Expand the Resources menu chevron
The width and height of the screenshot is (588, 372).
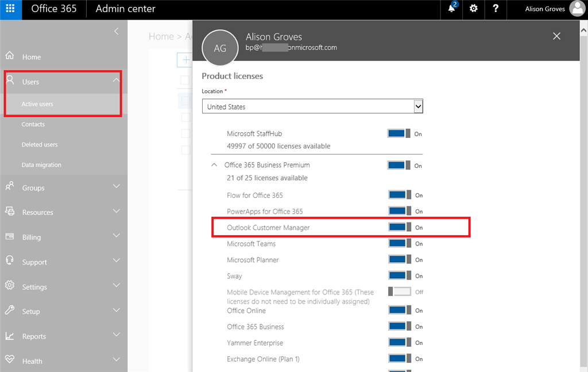point(116,211)
